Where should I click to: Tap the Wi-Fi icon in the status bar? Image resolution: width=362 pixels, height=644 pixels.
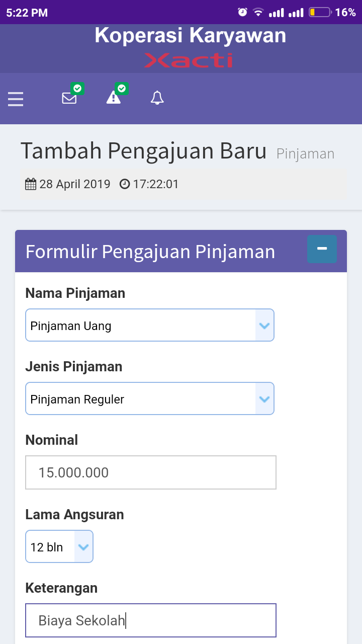click(258, 12)
